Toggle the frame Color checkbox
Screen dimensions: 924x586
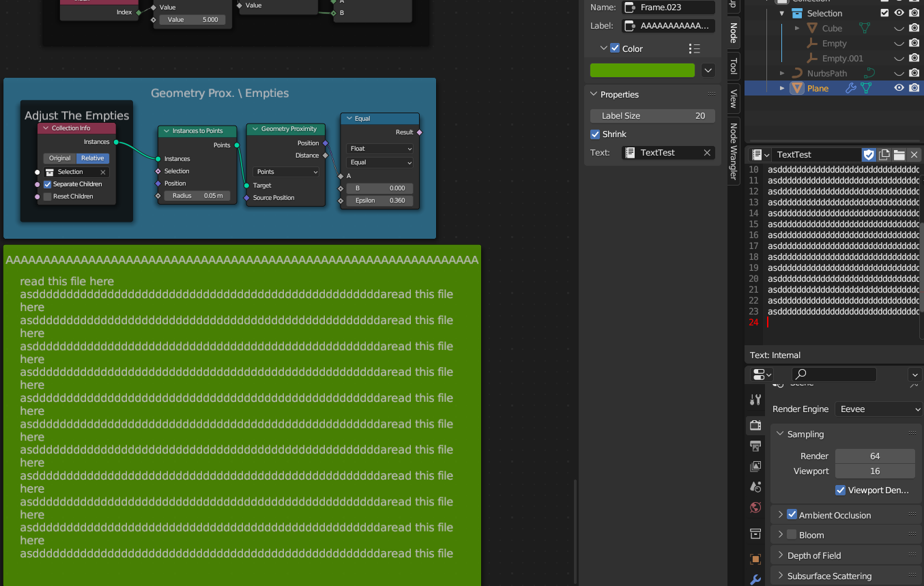click(615, 48)
